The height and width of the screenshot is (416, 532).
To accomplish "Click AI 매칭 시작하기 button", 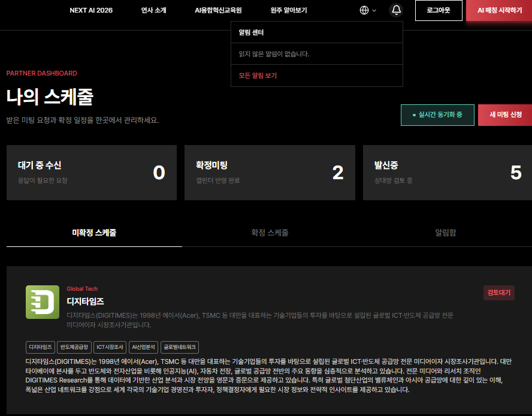I will [x=499, y=10].
